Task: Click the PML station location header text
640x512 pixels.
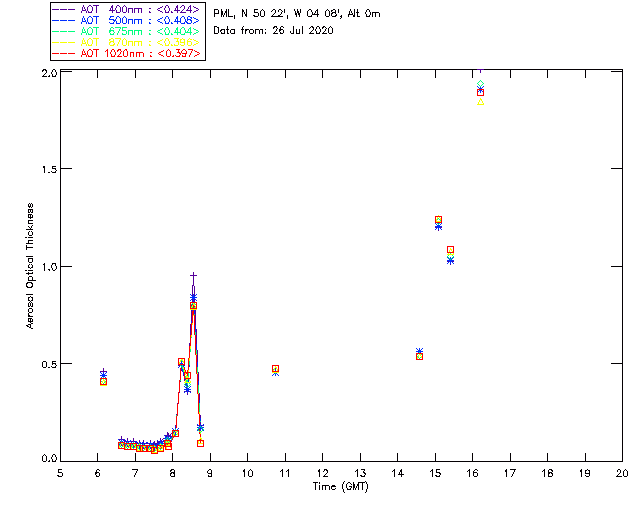Action: point(297,14)
